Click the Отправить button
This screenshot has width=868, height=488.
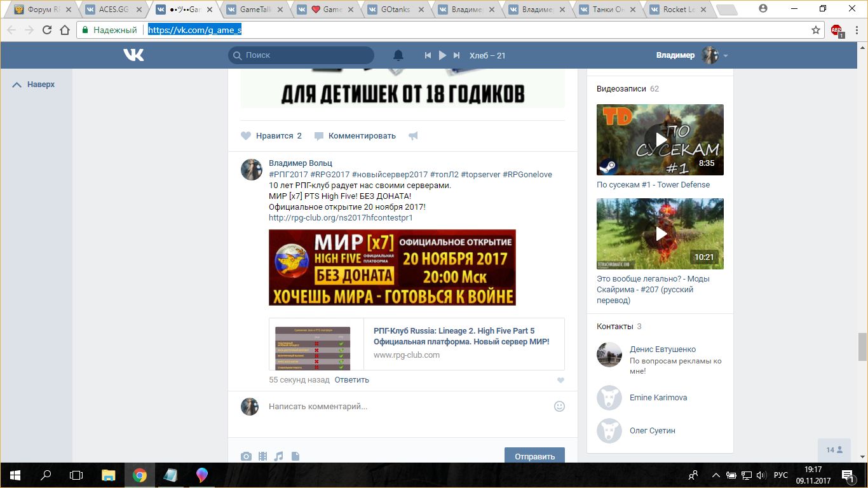click(534, 456)
